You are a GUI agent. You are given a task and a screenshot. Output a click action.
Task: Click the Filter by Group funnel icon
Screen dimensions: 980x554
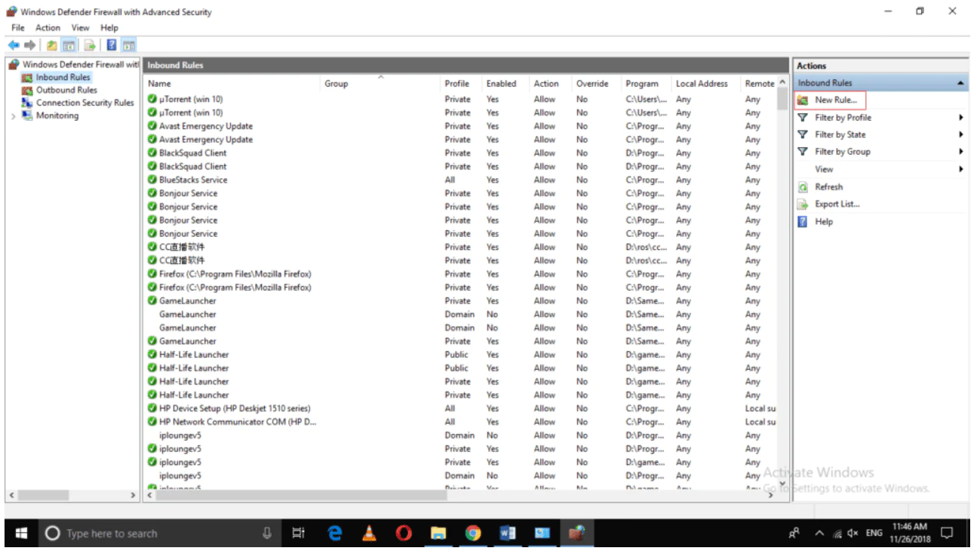point(803,152)
